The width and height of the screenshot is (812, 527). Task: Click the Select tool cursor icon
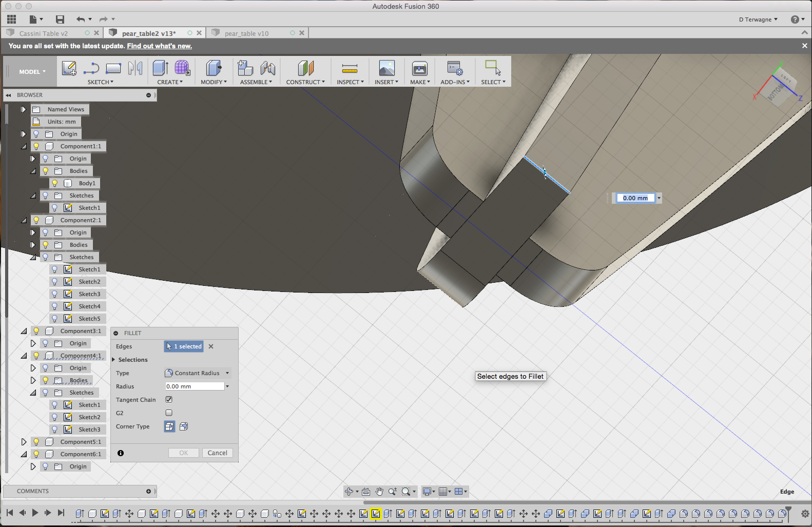pyautogui.click(x=493, y=68)
